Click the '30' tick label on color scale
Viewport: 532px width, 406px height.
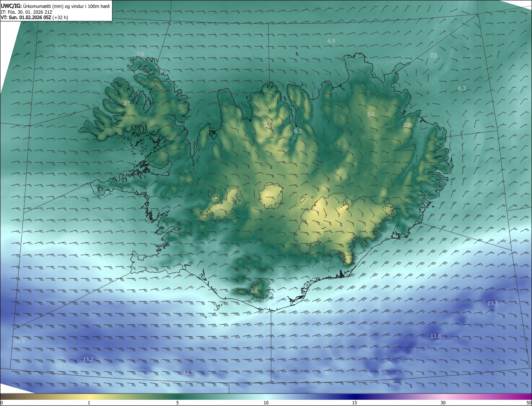click(443, 403)
